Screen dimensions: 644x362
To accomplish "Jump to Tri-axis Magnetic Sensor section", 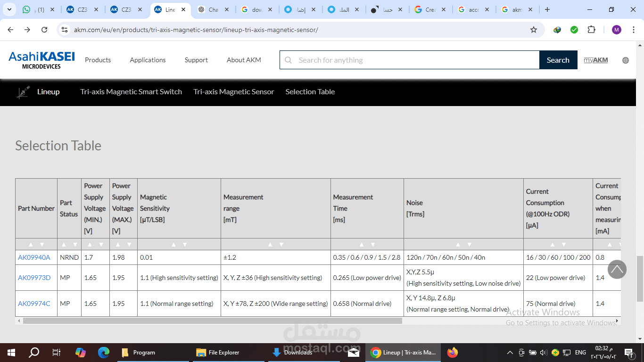I will [x=234, y=92].
